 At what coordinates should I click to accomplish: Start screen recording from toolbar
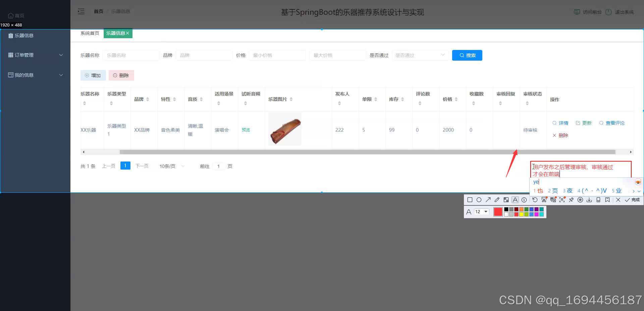click(x=580, y=200)
